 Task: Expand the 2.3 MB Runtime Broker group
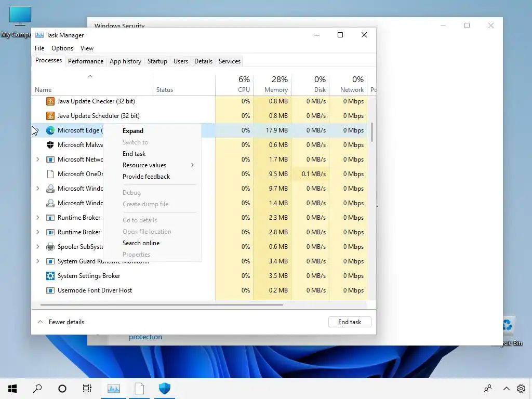(x=37, y=218)
